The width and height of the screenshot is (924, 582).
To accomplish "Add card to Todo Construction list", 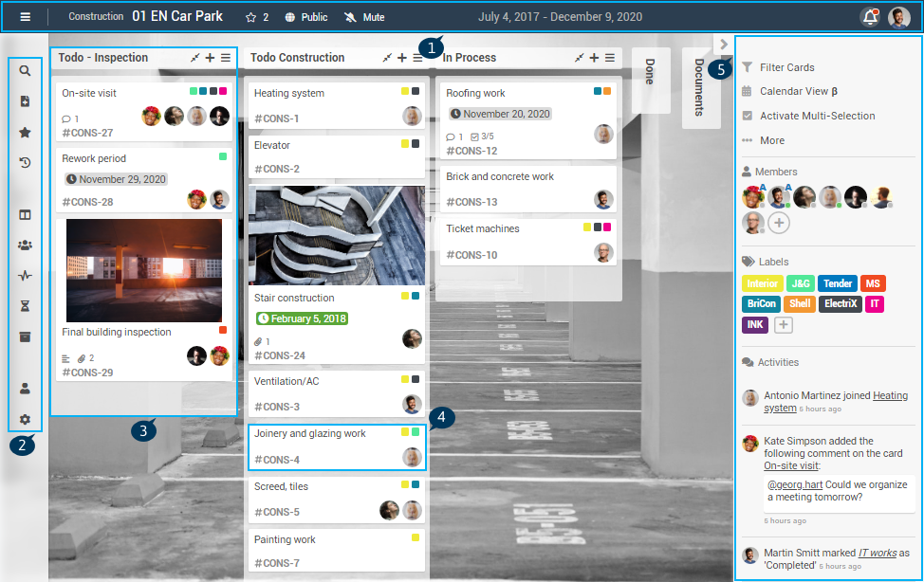I will 402,58.
